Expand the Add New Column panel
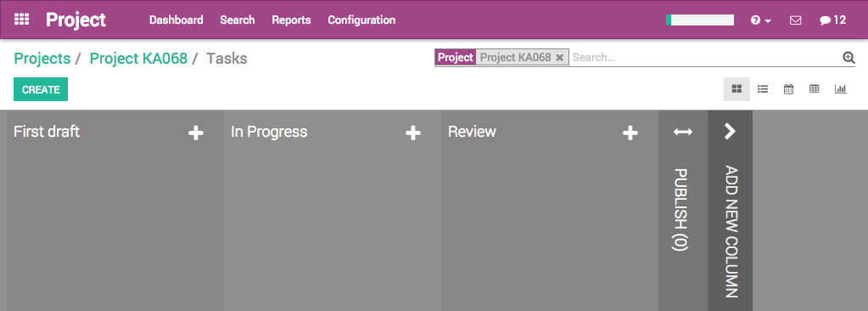This screenshot has width=868, height=311. coord(731,132)
